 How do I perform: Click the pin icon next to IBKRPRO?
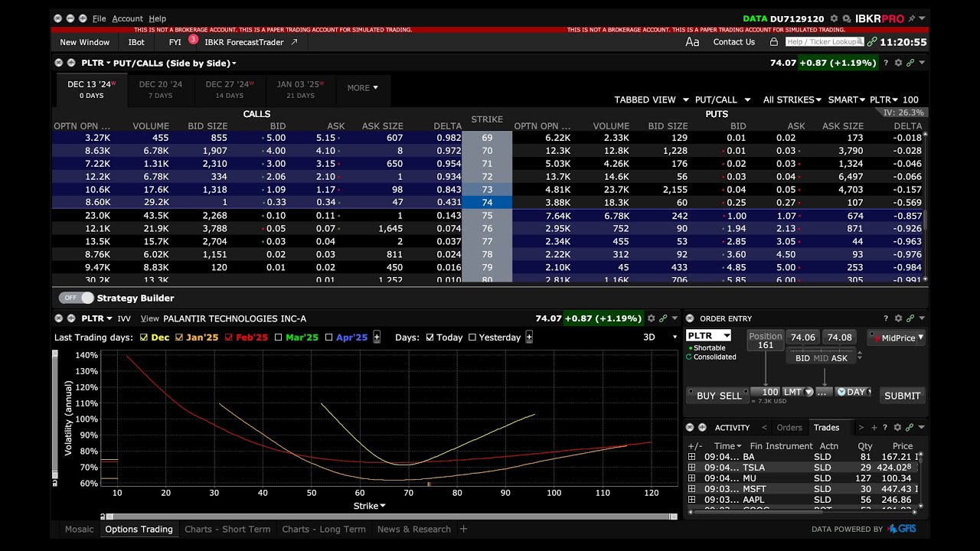point(911,18)
